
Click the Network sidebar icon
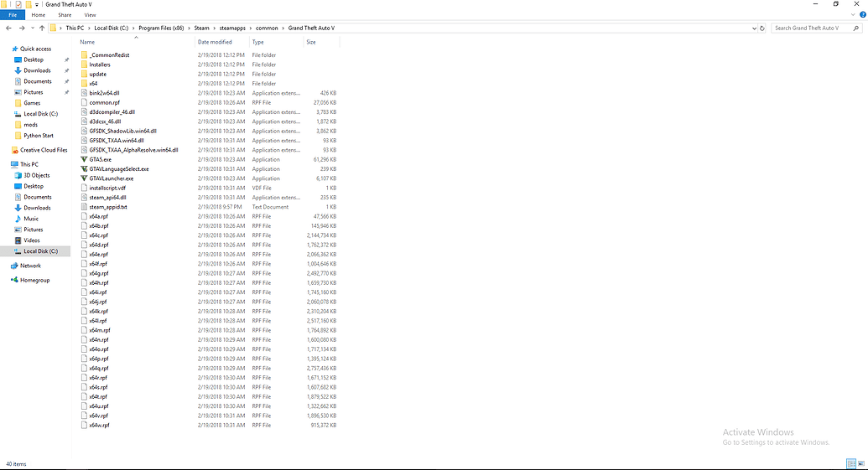[14, 266]
